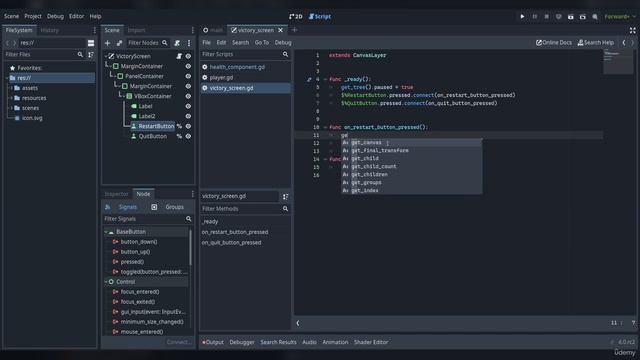Open the Output bottom panel

tap(213, 342)
